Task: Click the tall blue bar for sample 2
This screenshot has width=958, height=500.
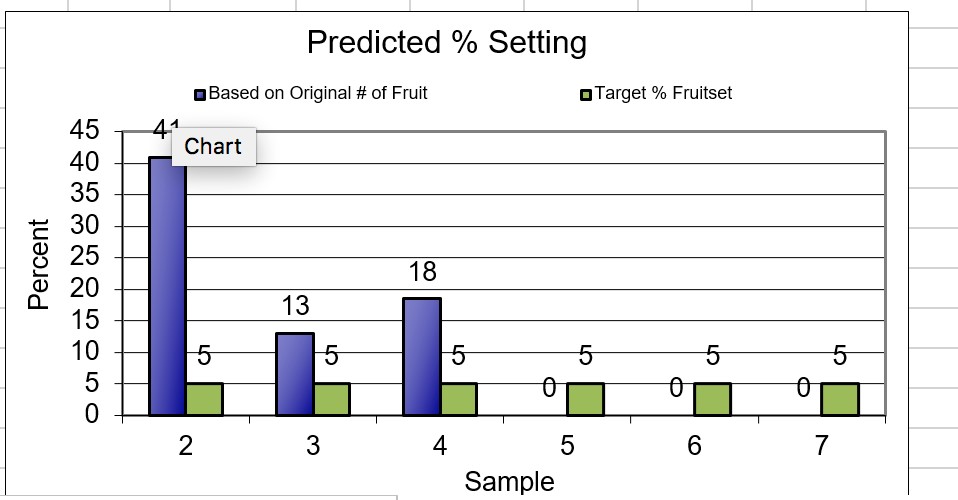Action: [x=167, y=285]
